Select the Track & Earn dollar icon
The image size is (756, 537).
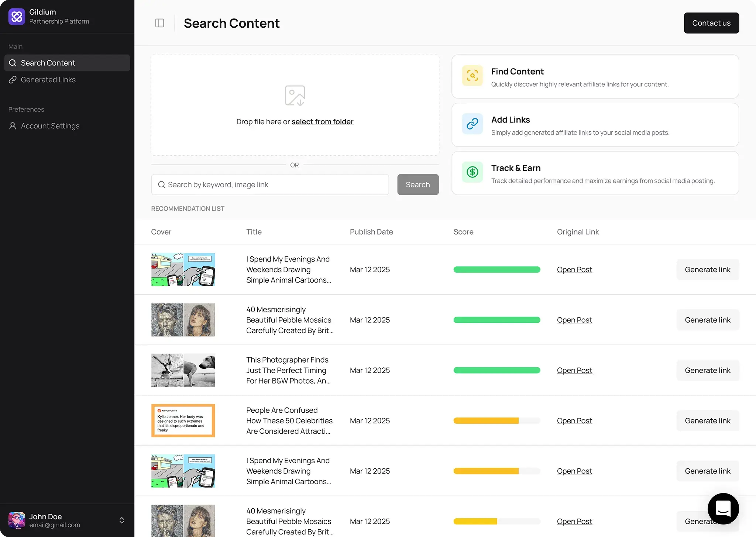click(472, 172)
